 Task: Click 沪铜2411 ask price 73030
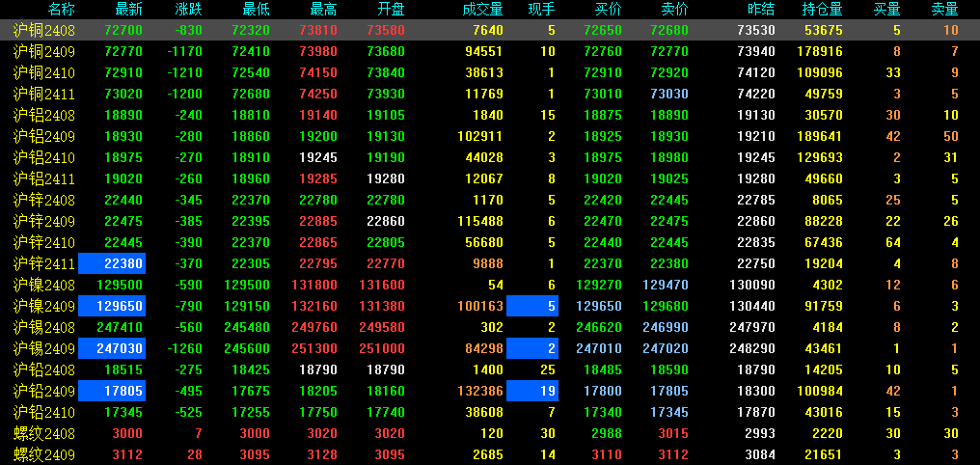(x=669, y=94)
